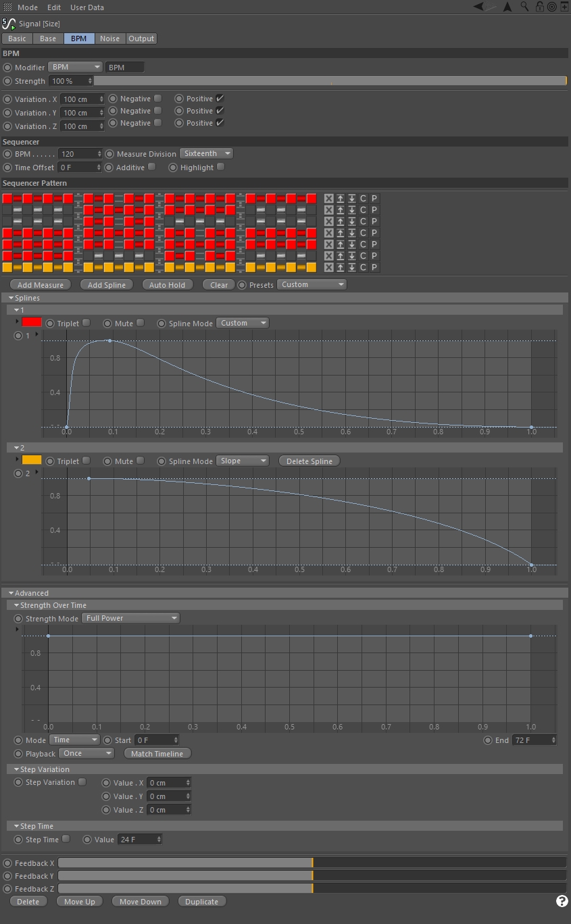Click move-up arrow icon of top pattern row
Viewport: 571px width, 924px height.
[x=340, y=199]
